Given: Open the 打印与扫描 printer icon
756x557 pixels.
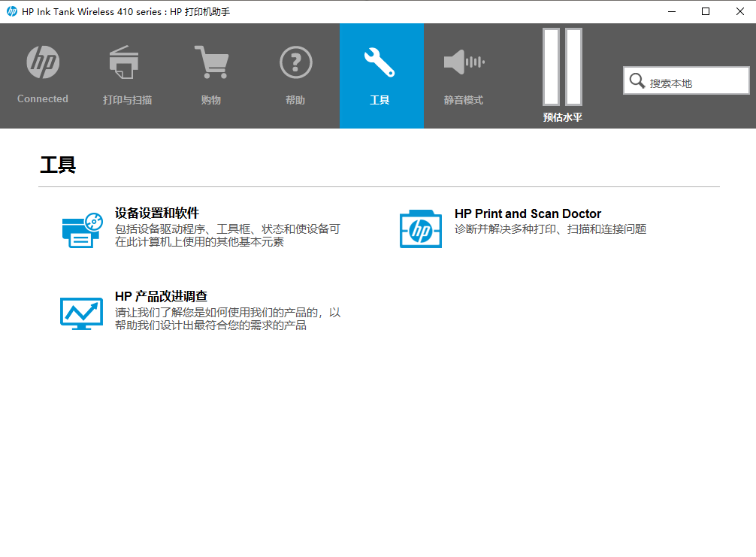Looking at the screenshot, I should [124, 62].
